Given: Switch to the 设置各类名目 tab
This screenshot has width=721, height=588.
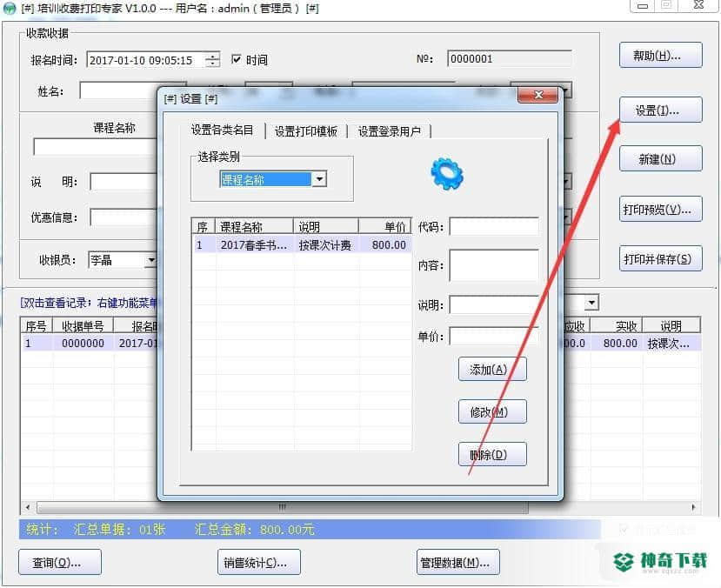Looking at the screenshot, I should [222, 130].
